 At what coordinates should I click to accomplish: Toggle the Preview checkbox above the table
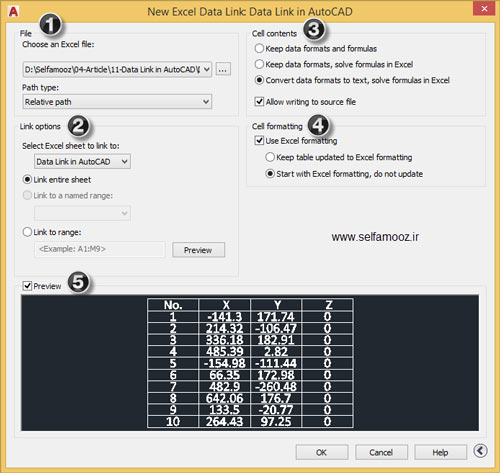click(x=27, y=286)
